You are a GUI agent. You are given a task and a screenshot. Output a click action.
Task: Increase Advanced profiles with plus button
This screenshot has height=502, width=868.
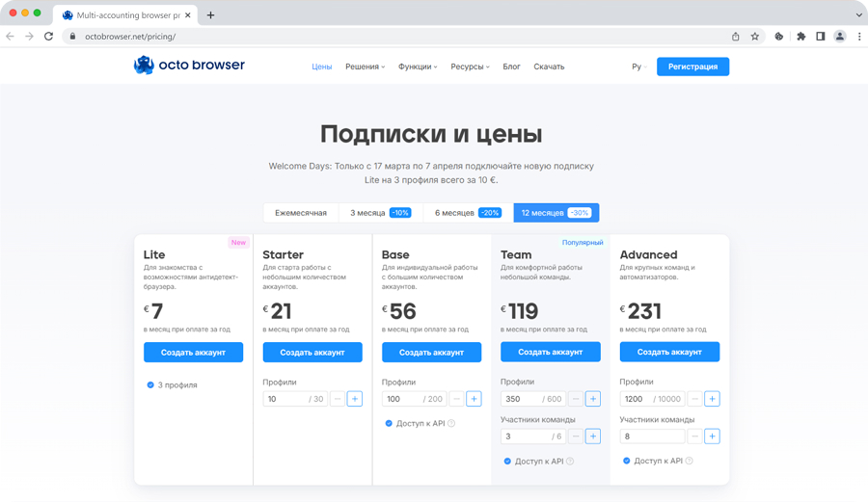tap(712, 399)
